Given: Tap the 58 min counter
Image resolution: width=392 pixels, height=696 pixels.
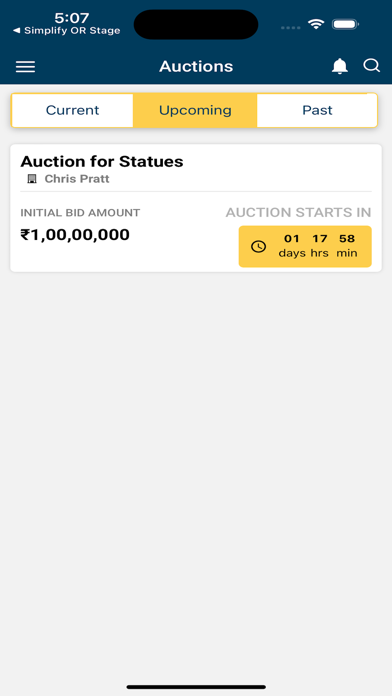Looking at the screenshot, I should [x=347, y=246].
